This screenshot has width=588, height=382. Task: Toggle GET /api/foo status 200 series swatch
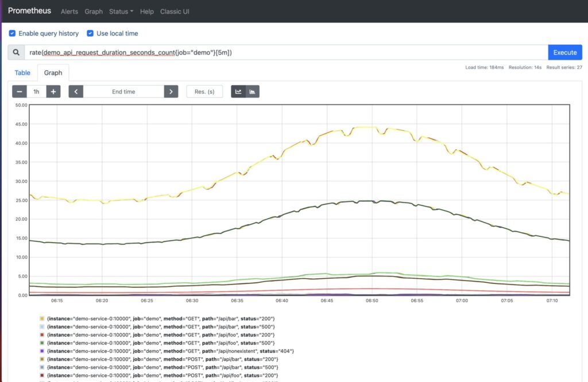[42, 335]
